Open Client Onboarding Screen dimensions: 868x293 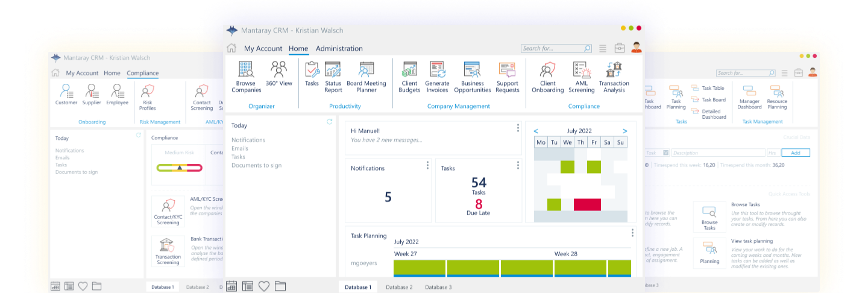548,77
